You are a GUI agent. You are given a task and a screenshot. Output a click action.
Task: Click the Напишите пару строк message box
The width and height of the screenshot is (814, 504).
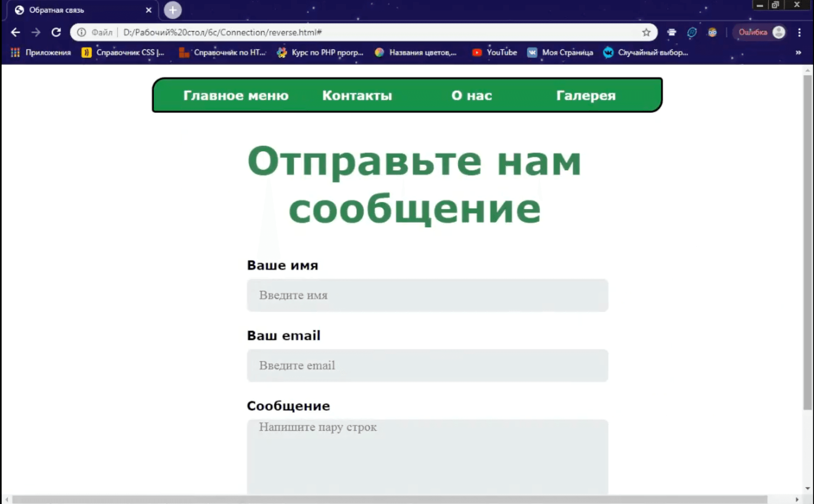pos(427,445)
